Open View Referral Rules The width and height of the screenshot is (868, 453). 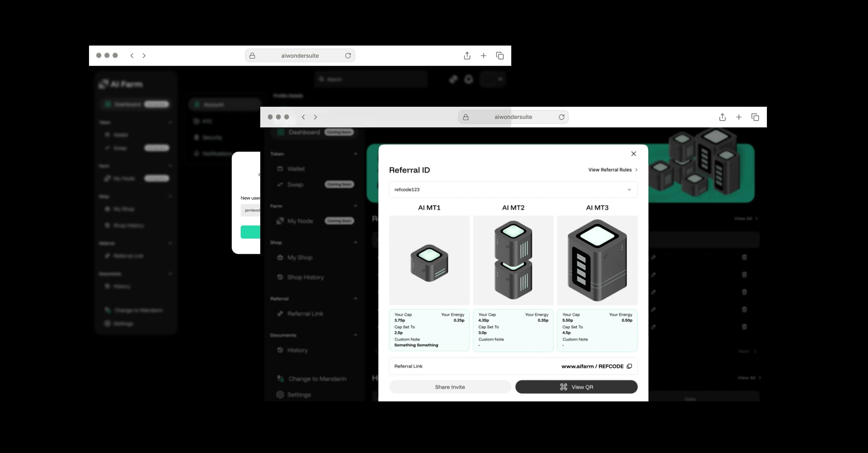(x=610, y=170)
